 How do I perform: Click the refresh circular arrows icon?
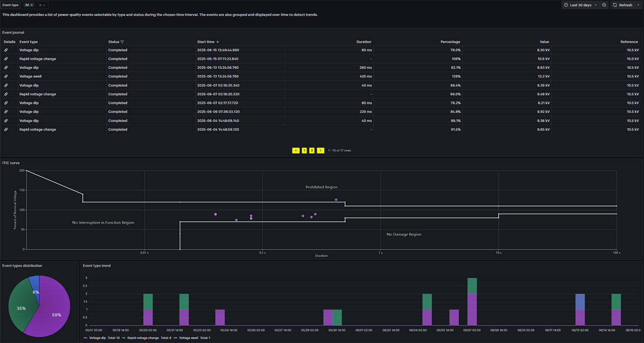615,5
